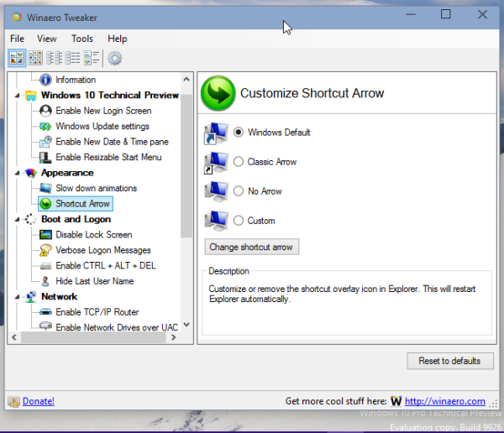Choose the small icons view button
Viewport: 504px width, 433px height.
(x=54, y=58)
